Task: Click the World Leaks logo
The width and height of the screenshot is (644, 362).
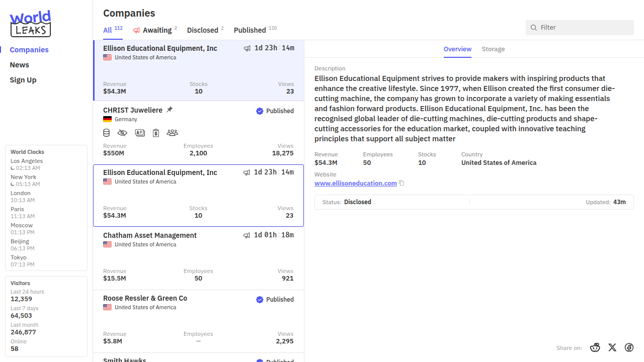Action: (30, 24)
